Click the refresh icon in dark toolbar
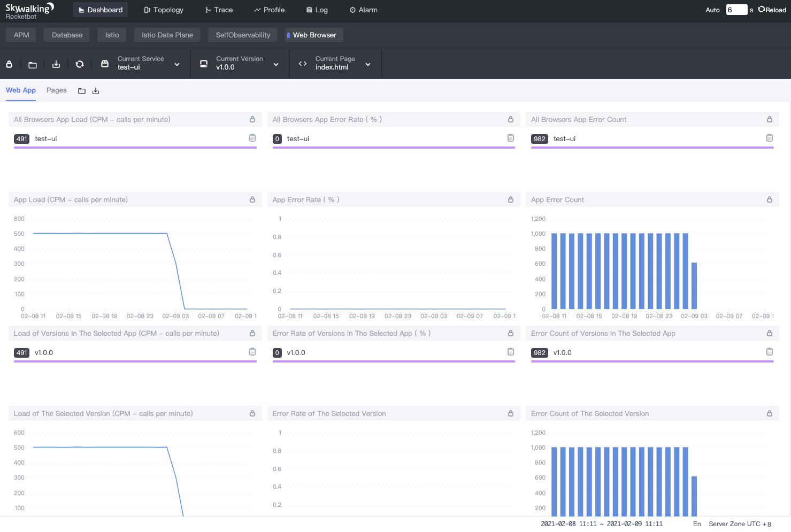 tap(80, 64)
